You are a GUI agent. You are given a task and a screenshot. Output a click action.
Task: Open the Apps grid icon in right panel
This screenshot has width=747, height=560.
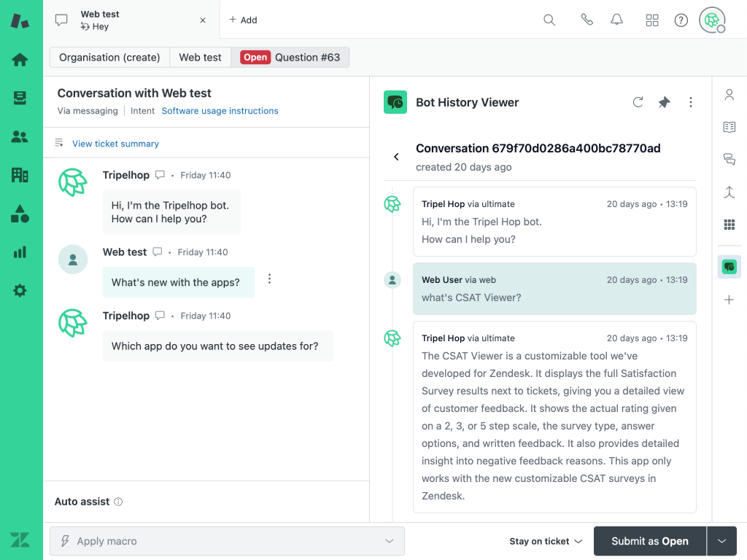tap(729, 225)
